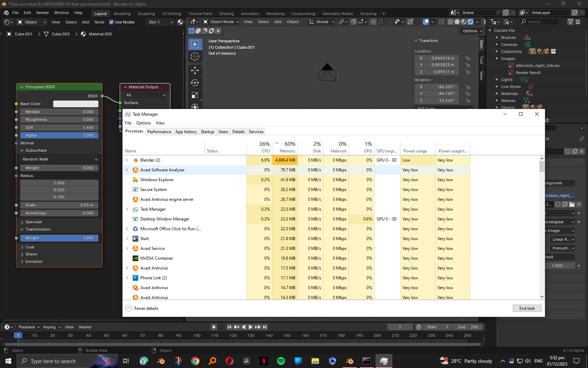Collapse the Transmission panel
Screen dimensions: 588x368
(x=38, y=229)
